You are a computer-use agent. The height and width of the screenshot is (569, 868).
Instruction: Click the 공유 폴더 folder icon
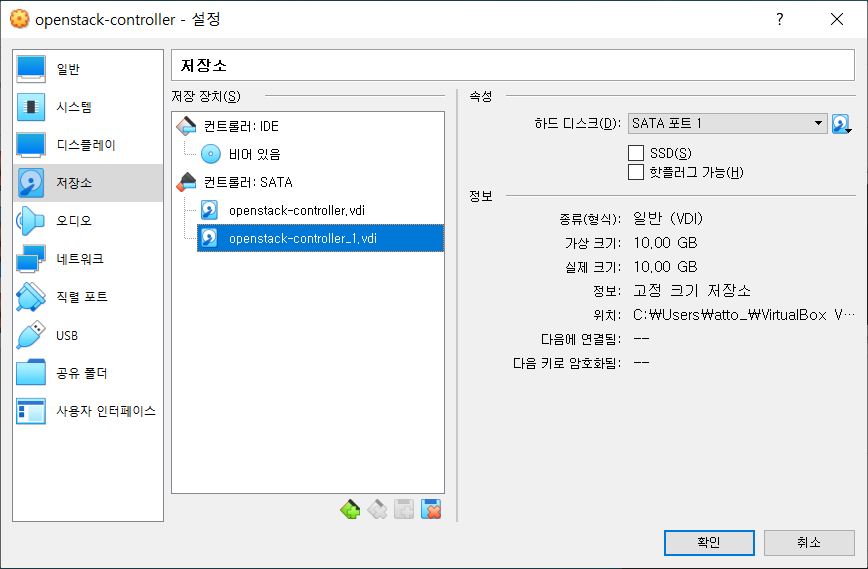click(x=30, y=373)
